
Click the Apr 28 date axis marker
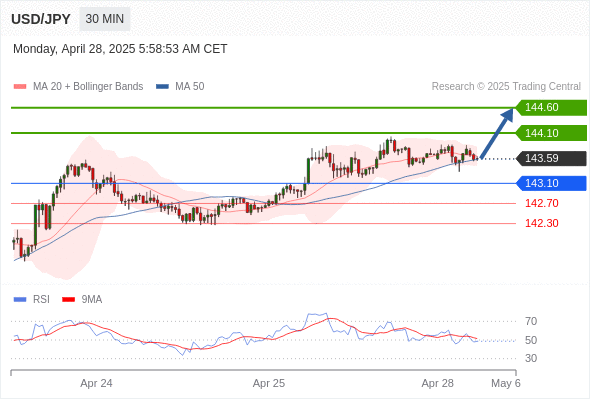tap(437, 383)
